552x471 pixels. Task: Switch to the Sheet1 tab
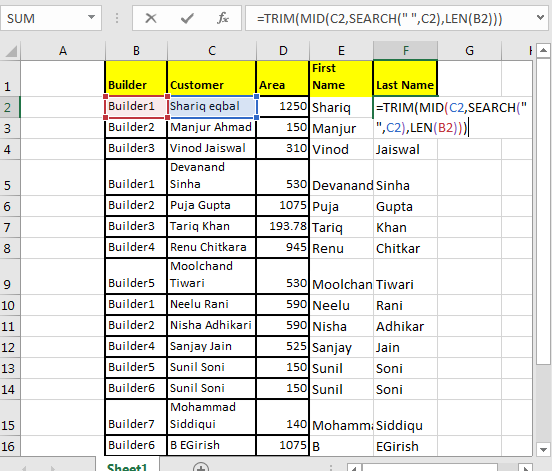pos(127,466)
